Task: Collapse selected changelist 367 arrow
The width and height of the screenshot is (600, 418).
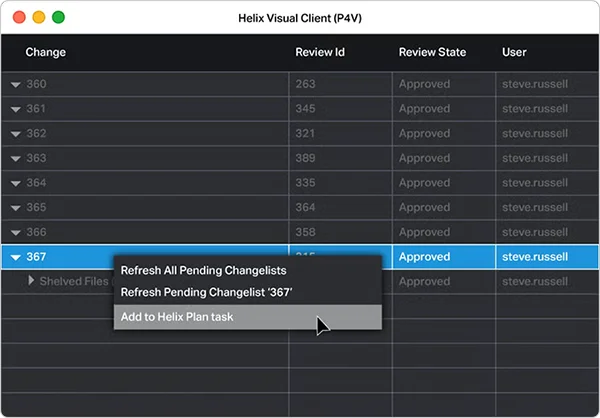Action: [x=16, y=257]
